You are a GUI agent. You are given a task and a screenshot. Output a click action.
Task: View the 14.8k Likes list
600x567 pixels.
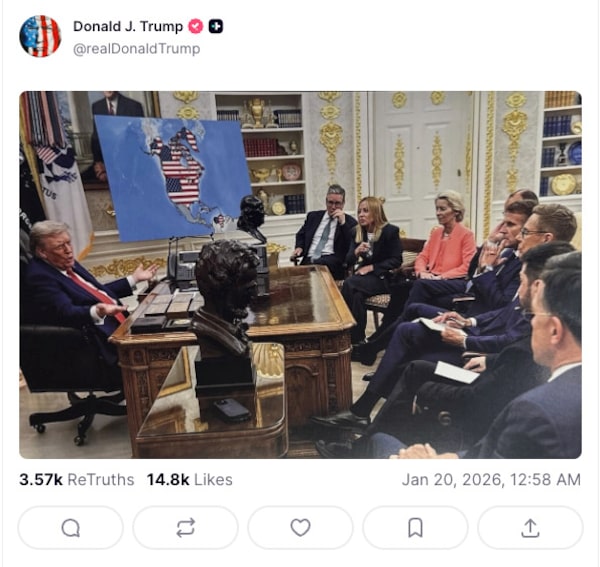point(190,479)
